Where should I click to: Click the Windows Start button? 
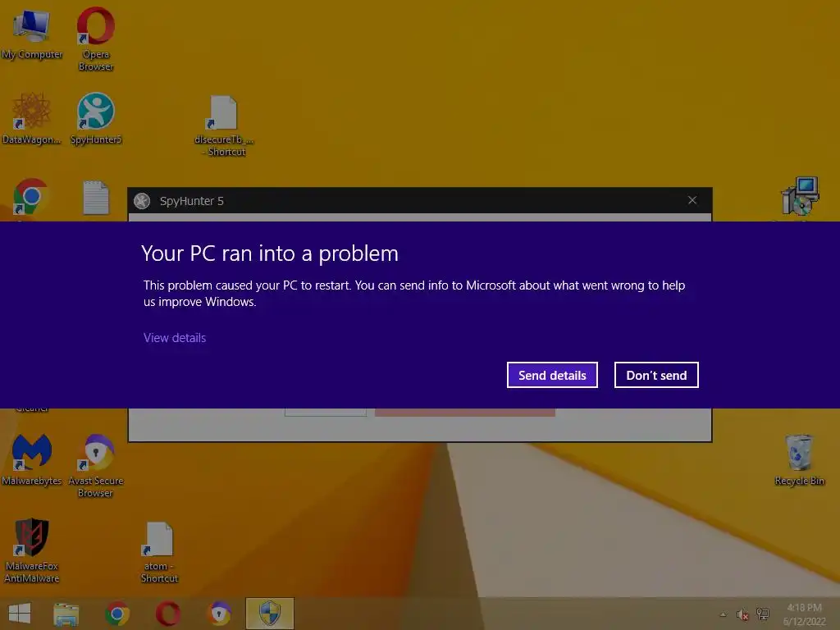point(20,614)
